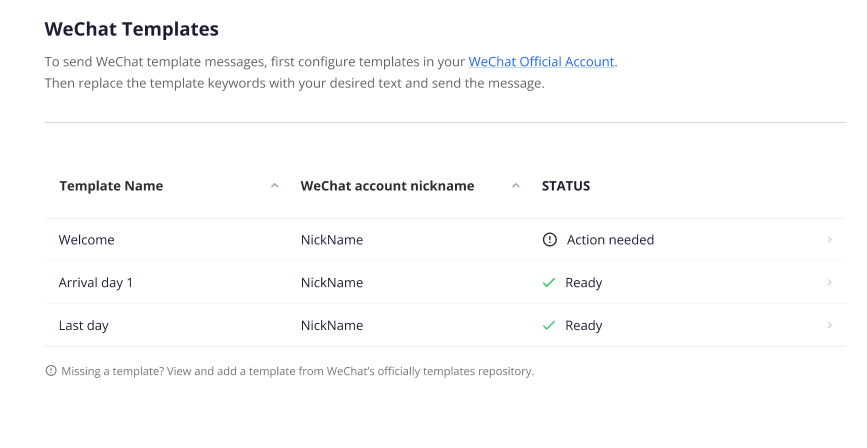Select the Last day template
Viewport: 867px width, 448px height.
[83, 326]
